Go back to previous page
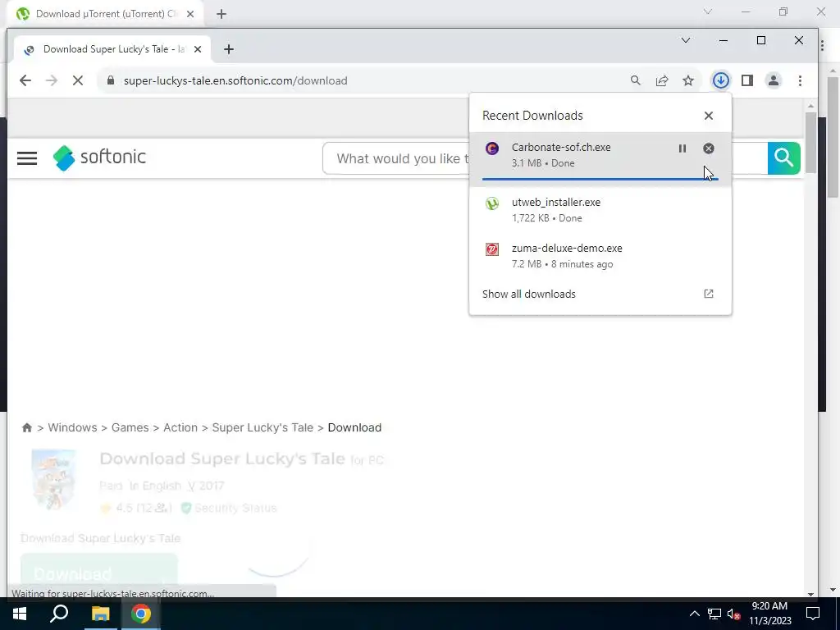The width and height of the screenshot is (840, 630). click(x=25, y=80)
